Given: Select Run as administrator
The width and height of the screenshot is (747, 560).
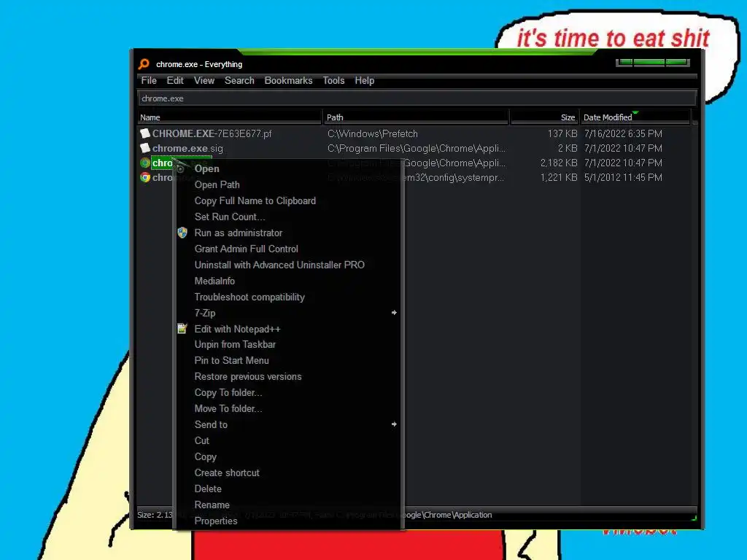Looking at the screenshot, I should tap(239, 233).
